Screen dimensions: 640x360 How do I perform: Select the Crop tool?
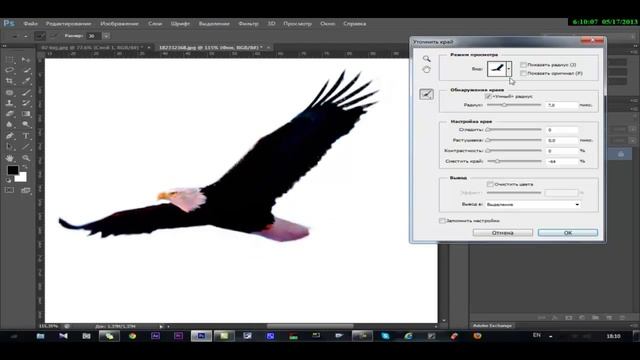click(10, 81)
